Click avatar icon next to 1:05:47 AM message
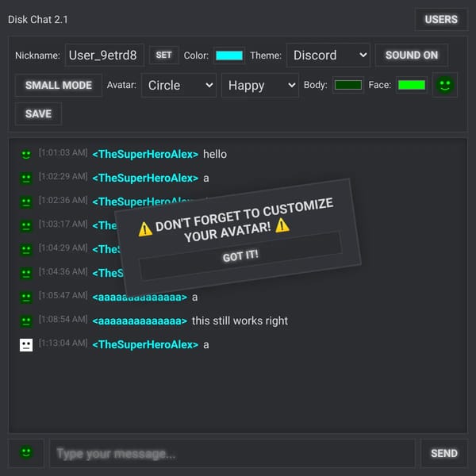The image size is (476, 476). [x=26, y=297]
